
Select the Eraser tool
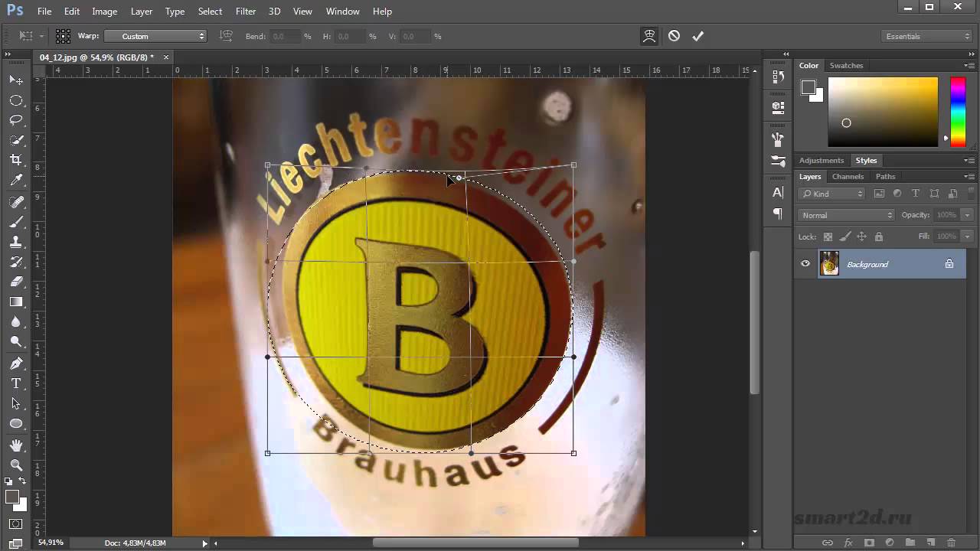(16, 282)
